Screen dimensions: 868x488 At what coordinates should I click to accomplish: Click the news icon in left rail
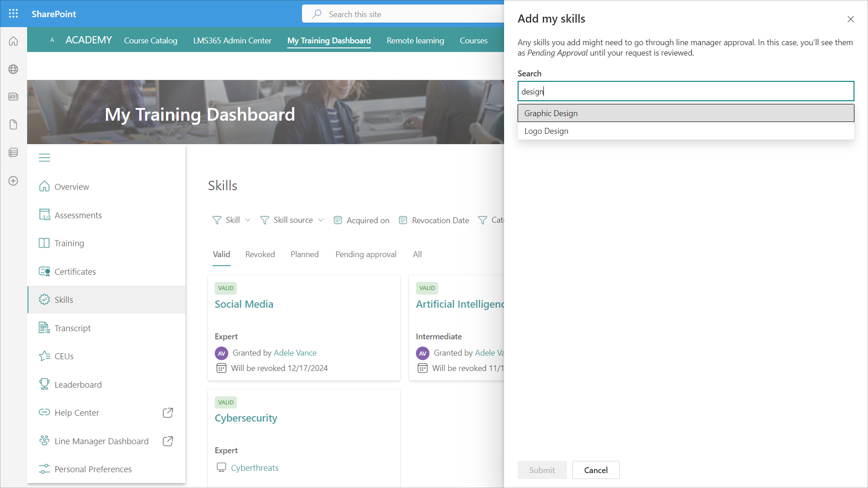[14, 97]
